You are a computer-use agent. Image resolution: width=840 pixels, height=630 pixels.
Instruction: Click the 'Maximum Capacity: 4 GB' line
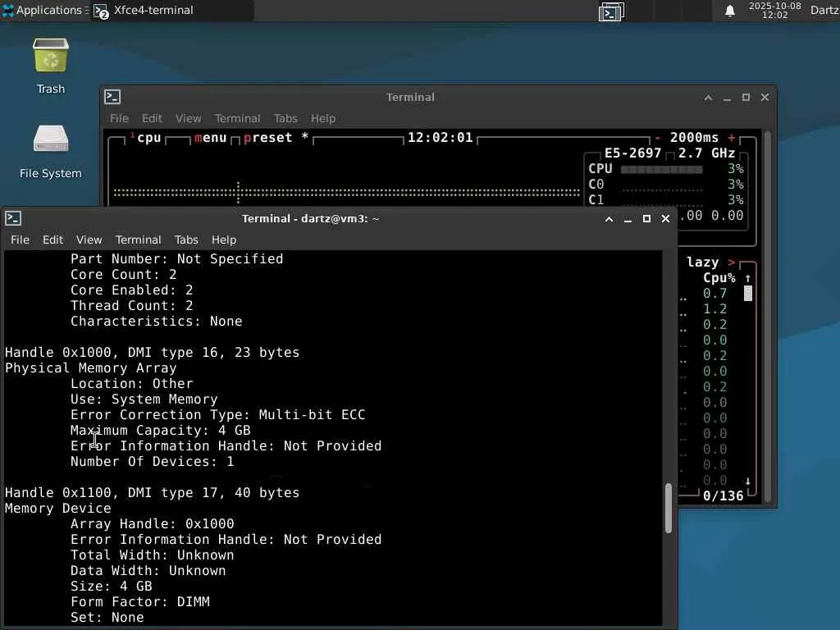pyautogui.click(x=160, y=430)
